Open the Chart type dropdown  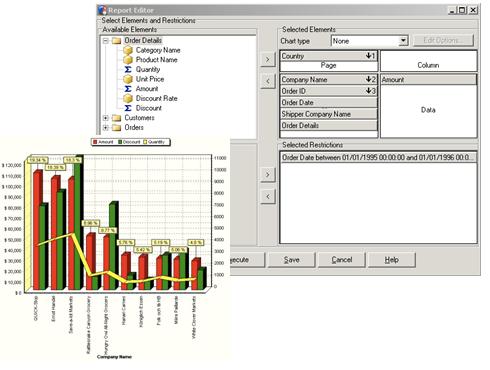click(x=403, y=41)
